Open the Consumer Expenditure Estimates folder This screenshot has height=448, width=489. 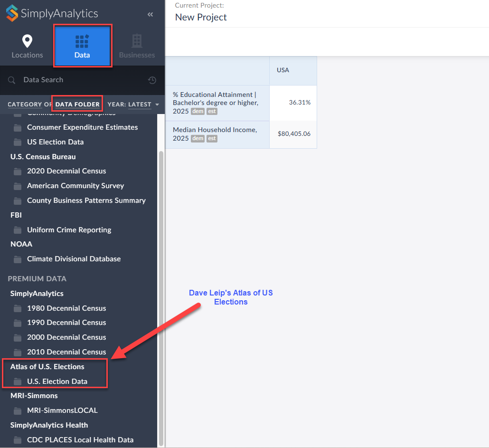(82, 127)
